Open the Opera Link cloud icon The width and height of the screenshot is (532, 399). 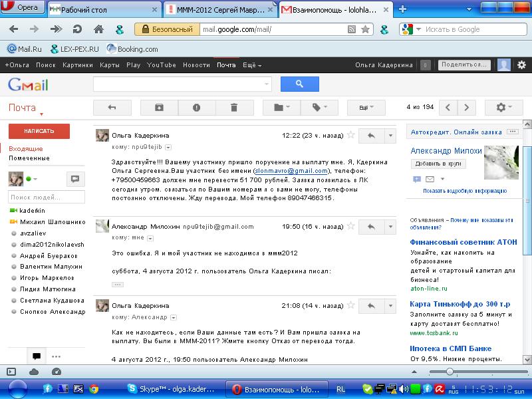pyautogui.click(x=34, y=372)
